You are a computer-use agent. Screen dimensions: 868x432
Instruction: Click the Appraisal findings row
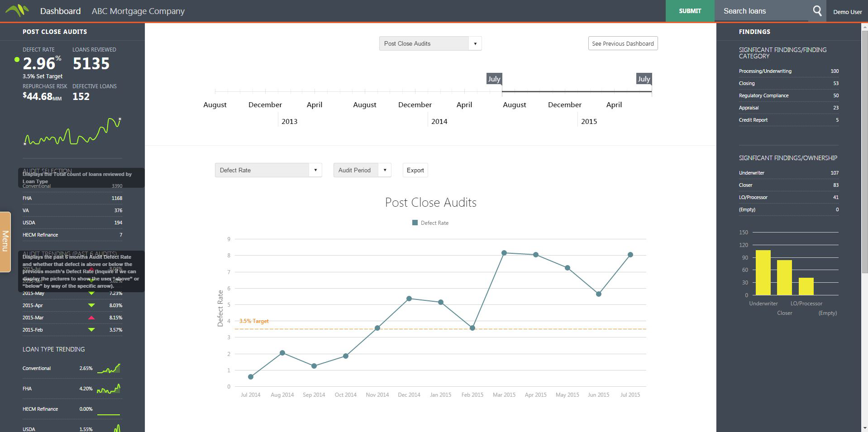click(788, 108)
